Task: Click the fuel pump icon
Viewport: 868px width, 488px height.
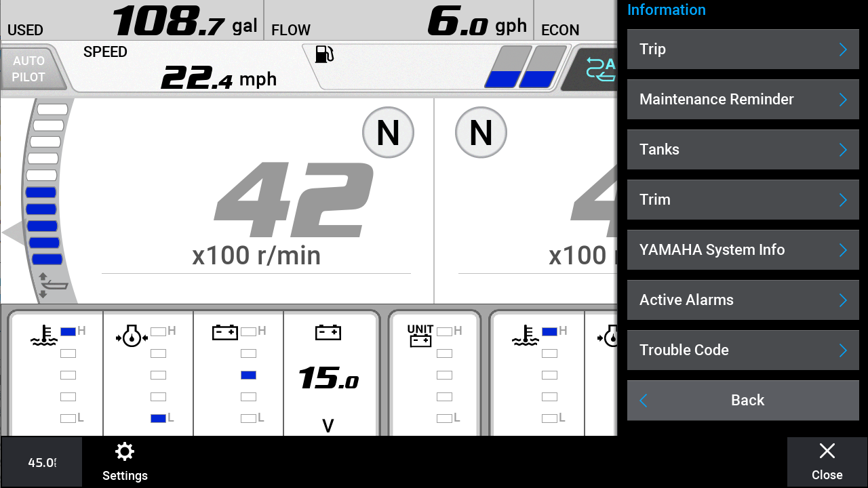Action: (324, 54)
